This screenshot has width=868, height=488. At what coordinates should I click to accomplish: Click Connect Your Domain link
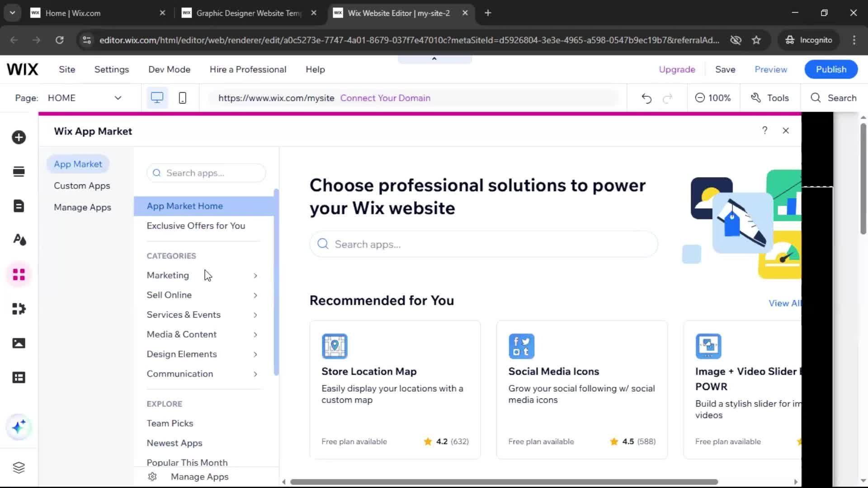pyautogui.click(x=385, y=98)
